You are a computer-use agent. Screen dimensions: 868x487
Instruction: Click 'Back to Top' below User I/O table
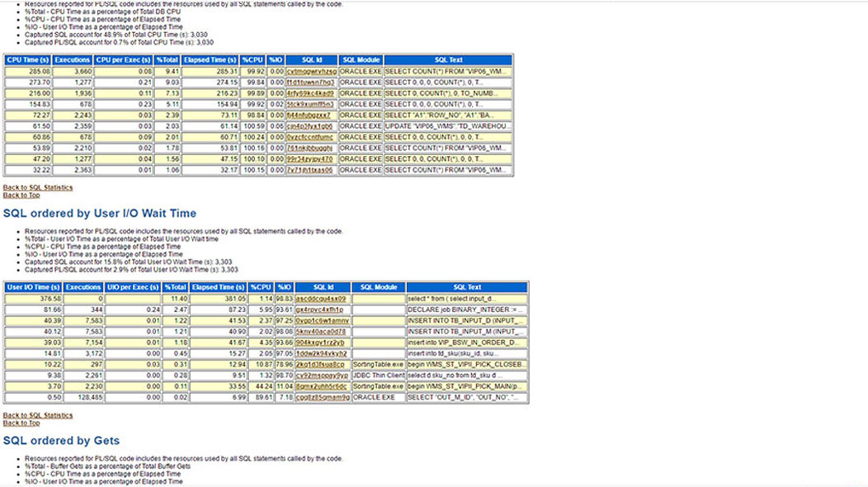click(x=21, y=423)
